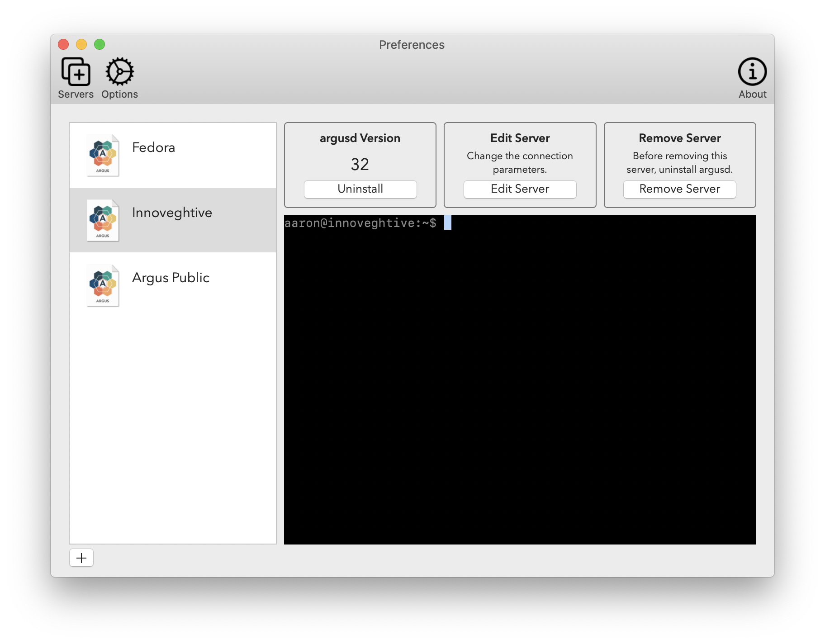Click 'Before removing this server' description text
Image resolution: width=825 pixels, height=644 pixels.
[x=679, y=162]
